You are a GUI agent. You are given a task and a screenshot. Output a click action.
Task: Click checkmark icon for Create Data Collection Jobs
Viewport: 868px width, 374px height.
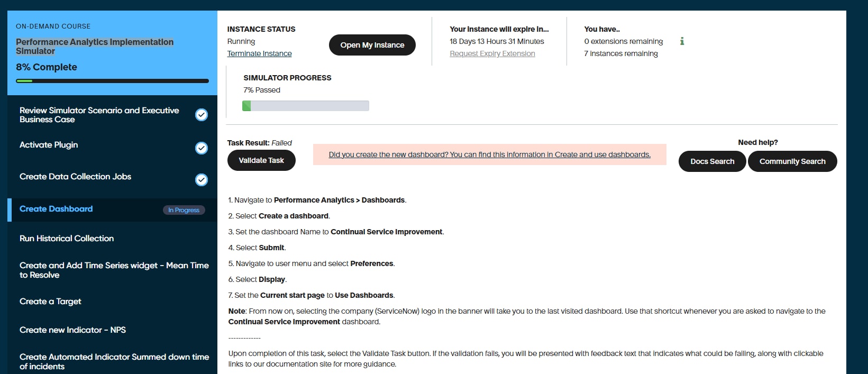pyautogui.click(x=202, y=180)
